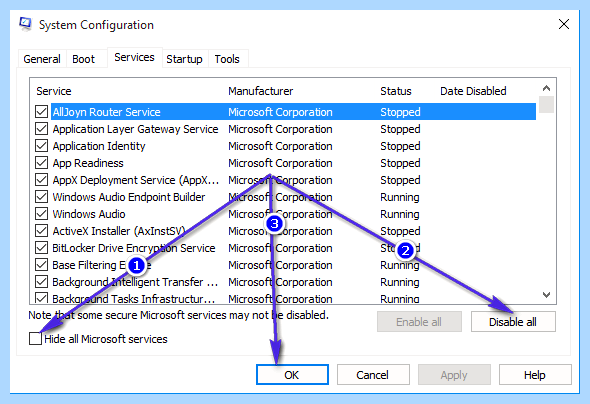Sort by the Status column header
The height and width of the screenshot is (404, 590).
pyautogui.click(x=396, y=91)
